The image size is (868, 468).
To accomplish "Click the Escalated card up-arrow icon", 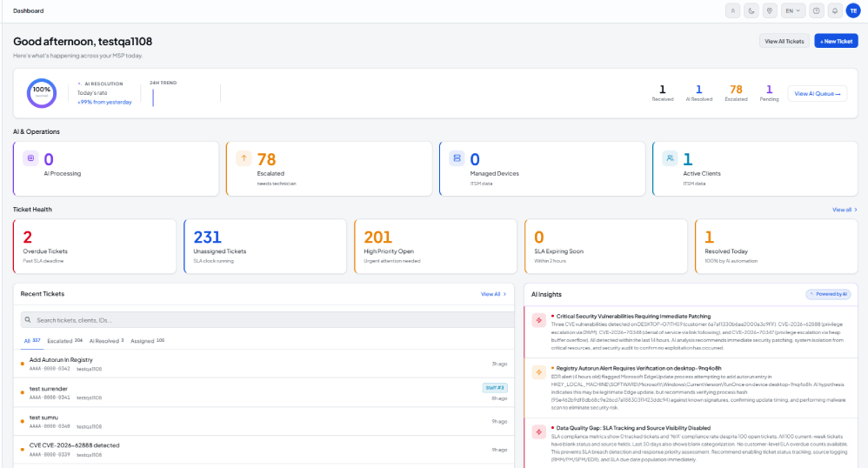I will pyautogui.click(x=244, y=158).
